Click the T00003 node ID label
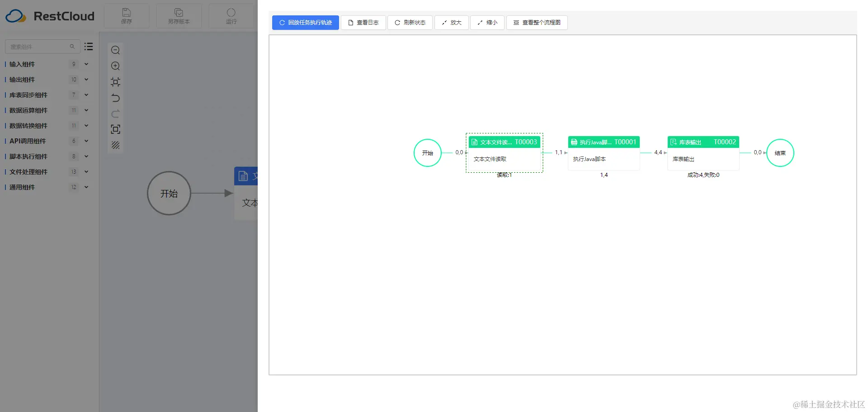868x412 pixels. tap(526, 142)
